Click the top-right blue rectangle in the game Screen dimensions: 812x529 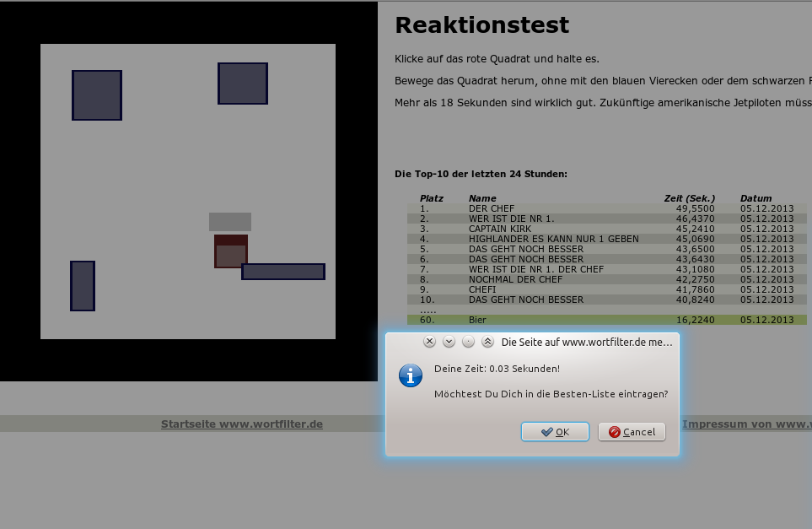point(243,84)
